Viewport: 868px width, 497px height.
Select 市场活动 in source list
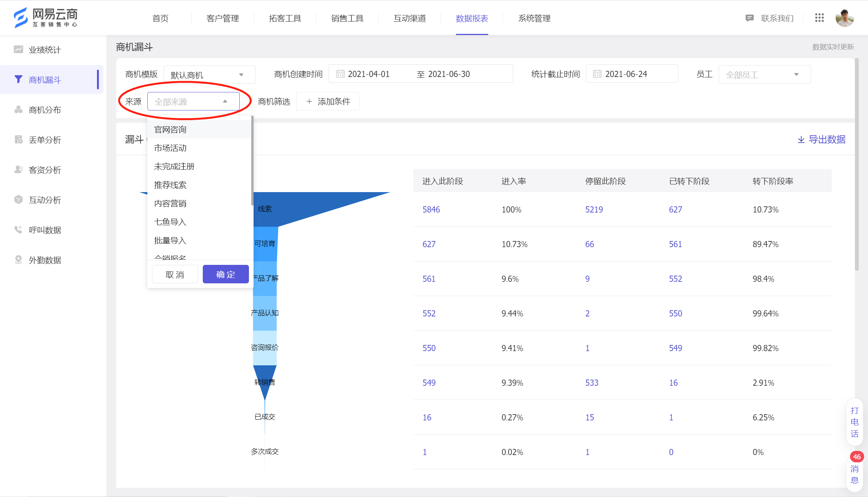coord(199,148)
